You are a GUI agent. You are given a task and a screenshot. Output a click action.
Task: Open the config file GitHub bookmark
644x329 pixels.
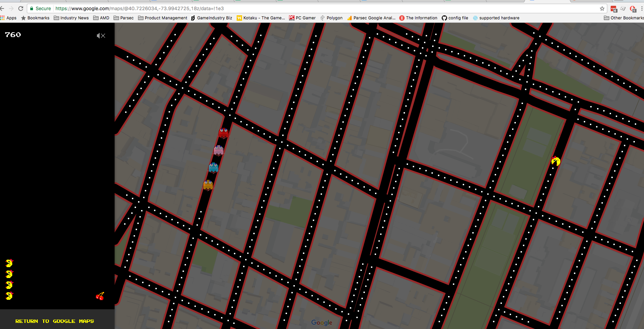pyautogui.click(x=455, y=18)
